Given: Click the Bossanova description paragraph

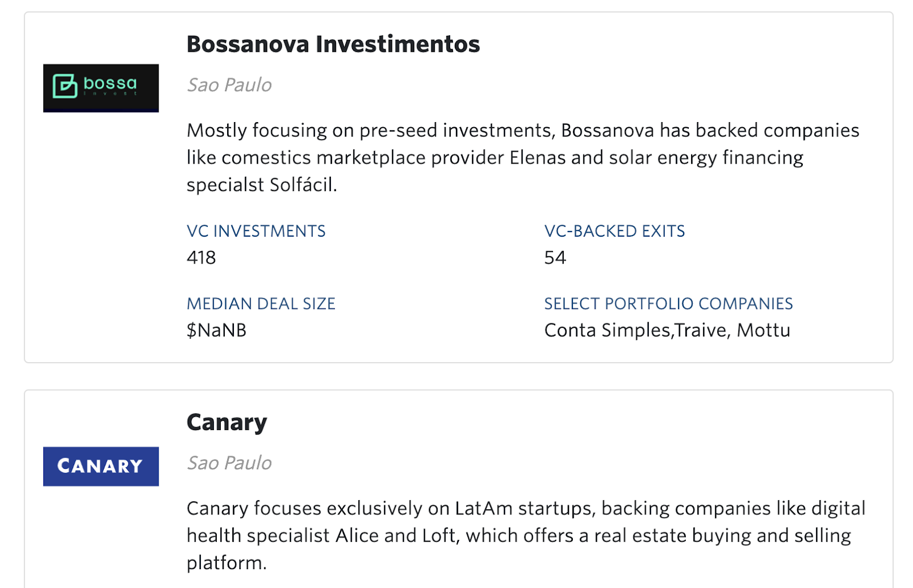Looking at the screenshot, I should tap(523, 157).
